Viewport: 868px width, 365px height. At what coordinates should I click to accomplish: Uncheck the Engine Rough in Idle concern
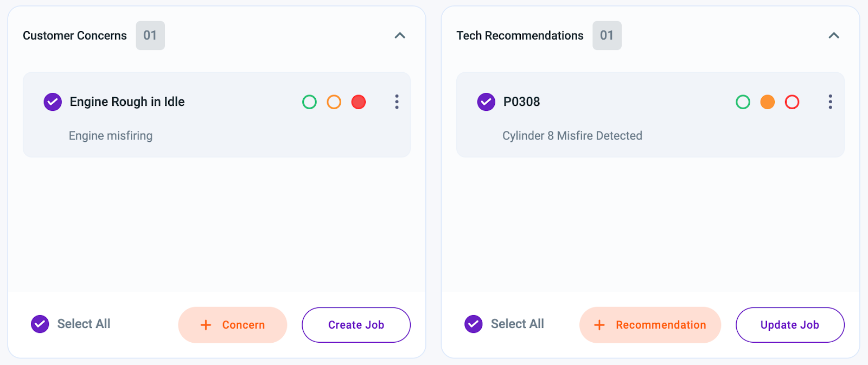(53, 102)
